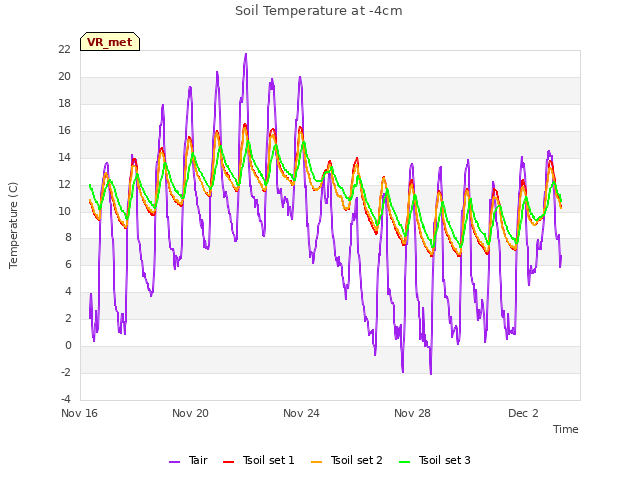This screenshot has width=640, height=480.
Task: Select the Tair legend entry
Action: point(189,460)
